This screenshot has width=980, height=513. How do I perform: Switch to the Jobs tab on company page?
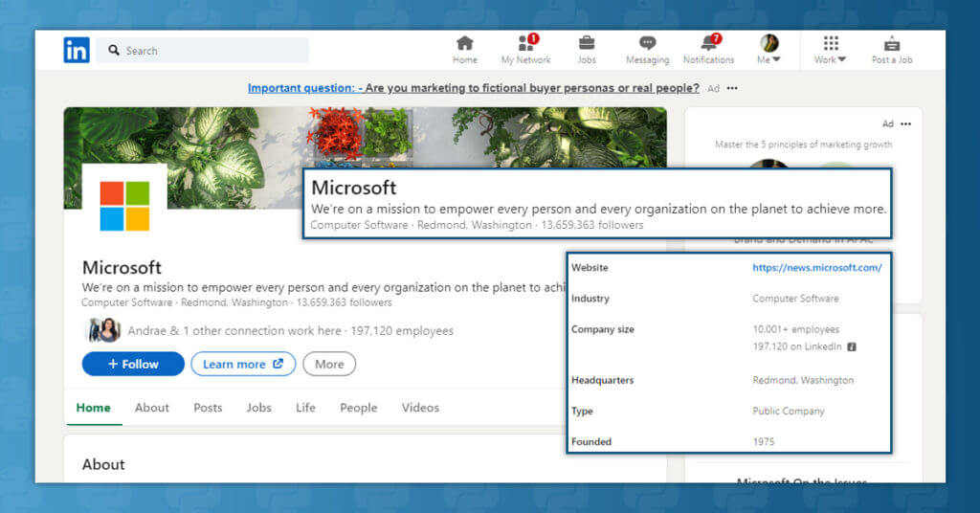tap(258, 408)
